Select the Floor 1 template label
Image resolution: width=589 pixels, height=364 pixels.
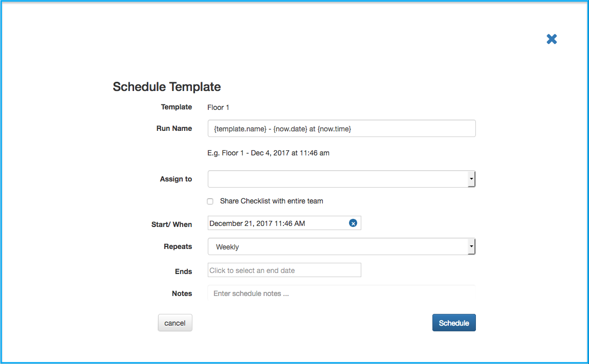point(219,107)
